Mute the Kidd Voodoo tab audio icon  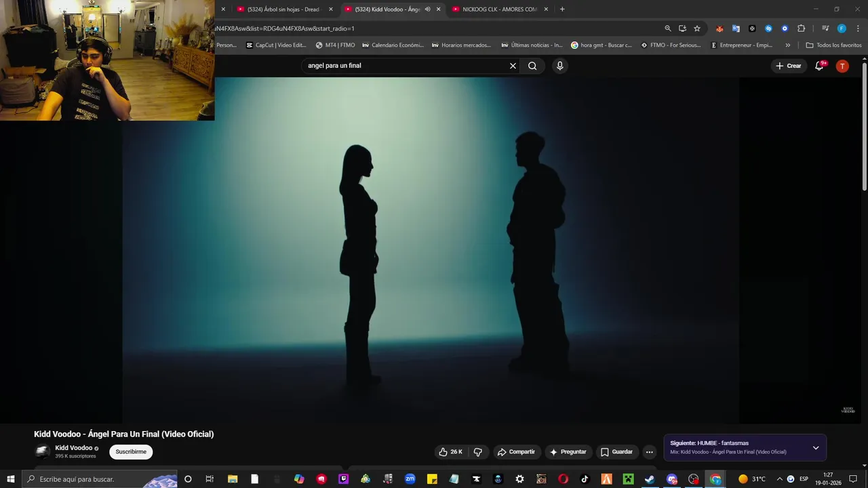[x=427, y=9]
